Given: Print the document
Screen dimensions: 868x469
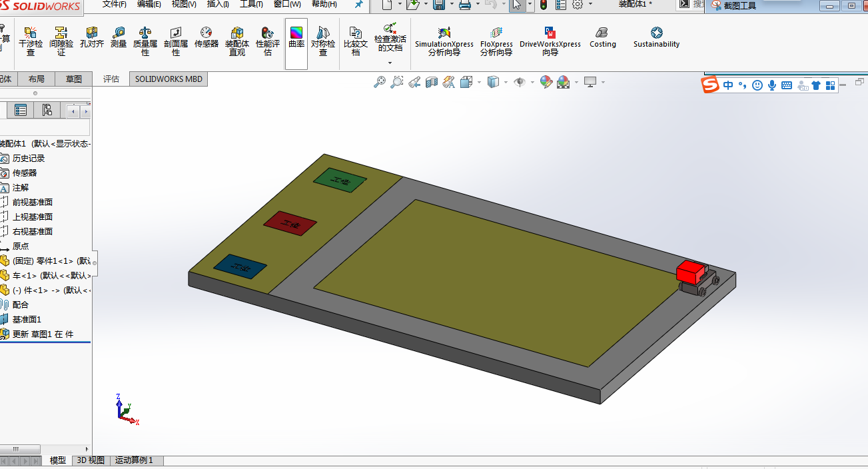Looking at the screenshot, I should point(465,5).
